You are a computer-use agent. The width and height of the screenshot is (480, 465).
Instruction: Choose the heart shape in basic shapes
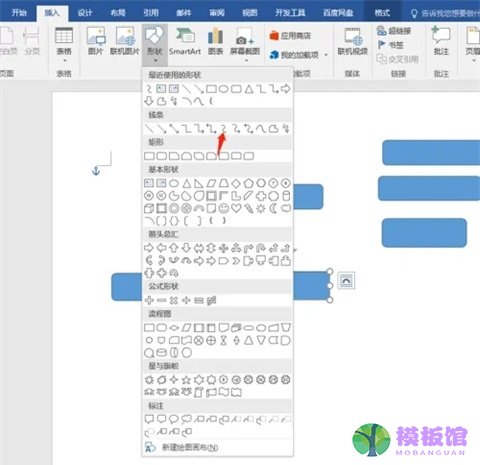tap(236, 208)
